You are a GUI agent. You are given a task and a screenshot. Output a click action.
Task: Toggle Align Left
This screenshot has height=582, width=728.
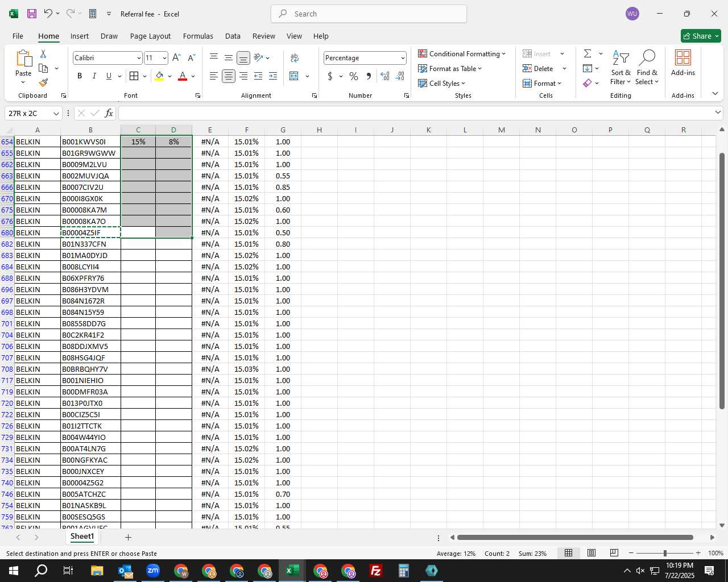point(214,76)
